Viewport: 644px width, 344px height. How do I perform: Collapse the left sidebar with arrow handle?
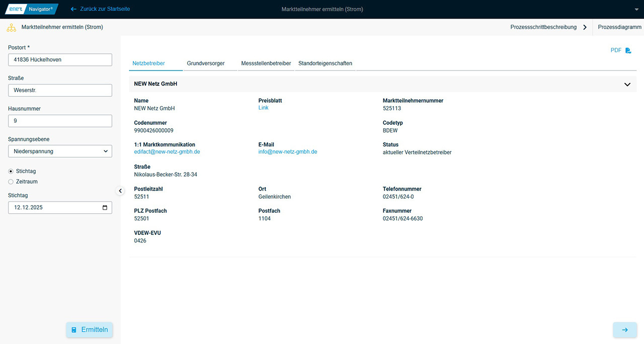(x=120, y=191)
